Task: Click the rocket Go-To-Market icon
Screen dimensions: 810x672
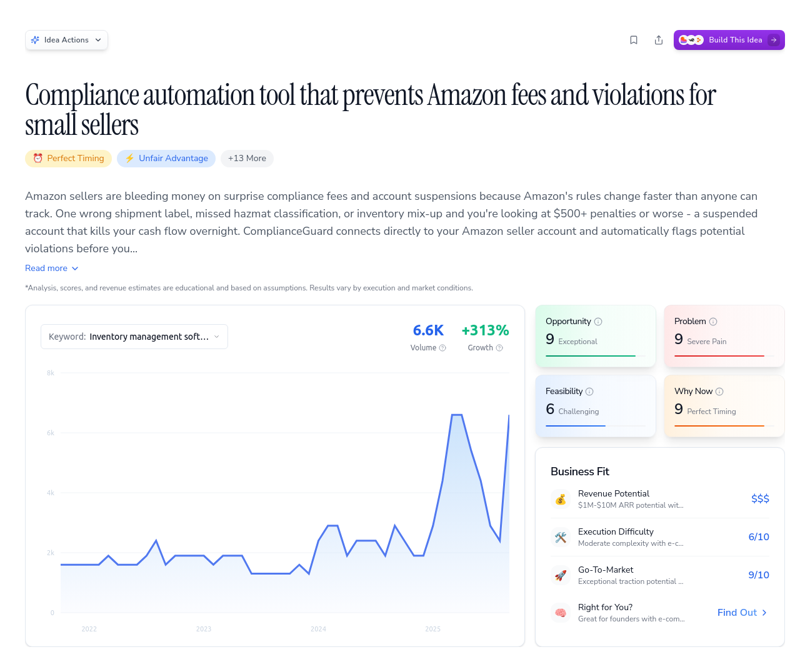Action: [561, 575]
